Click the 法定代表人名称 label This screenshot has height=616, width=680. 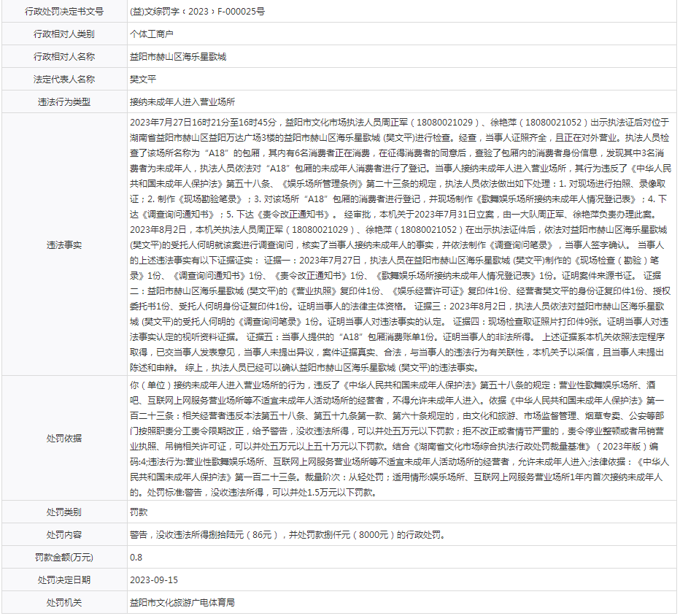point(64,80)
